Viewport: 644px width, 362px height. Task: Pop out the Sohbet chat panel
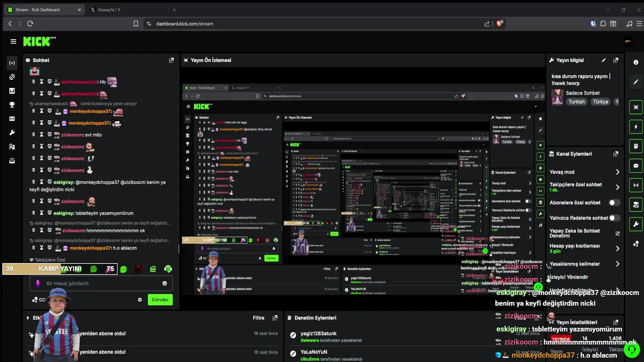(171, 60)
